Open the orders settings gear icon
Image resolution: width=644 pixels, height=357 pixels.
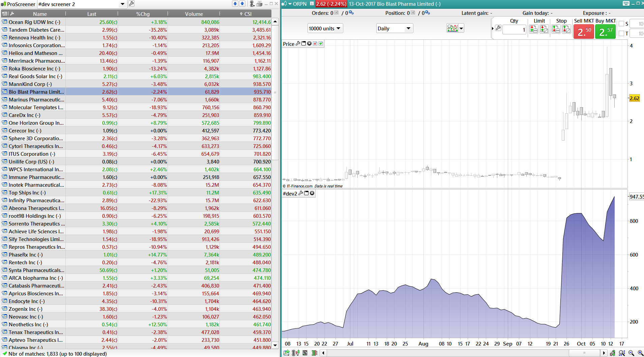point(351,13)
